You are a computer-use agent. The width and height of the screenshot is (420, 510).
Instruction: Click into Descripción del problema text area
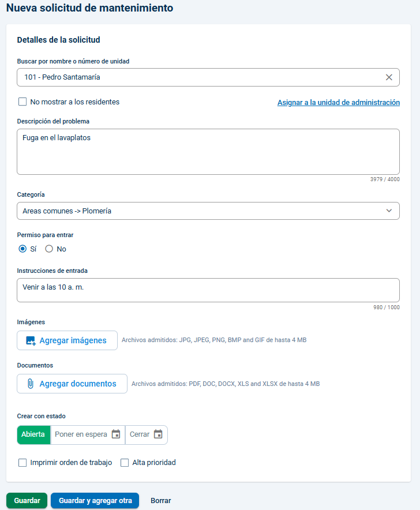[208, 152]
